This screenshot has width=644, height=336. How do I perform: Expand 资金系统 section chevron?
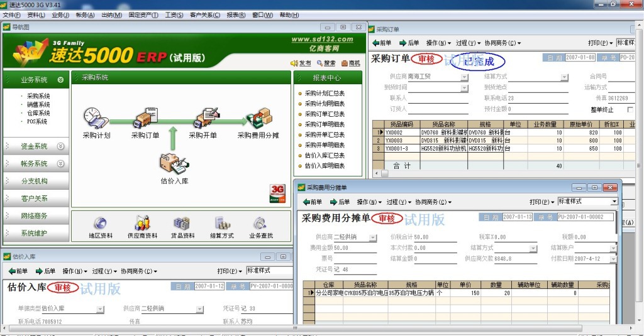tap(61, 146)
